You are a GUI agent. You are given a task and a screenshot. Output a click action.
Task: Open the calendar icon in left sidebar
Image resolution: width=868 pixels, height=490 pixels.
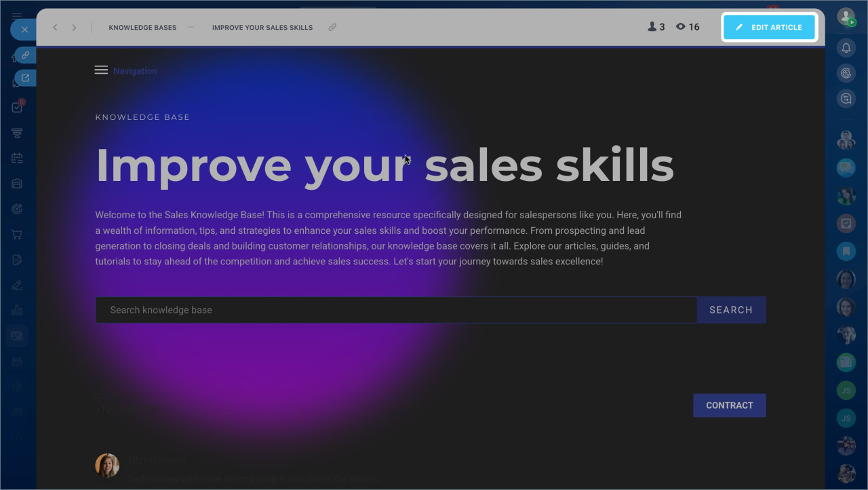(x=17, y=158)
